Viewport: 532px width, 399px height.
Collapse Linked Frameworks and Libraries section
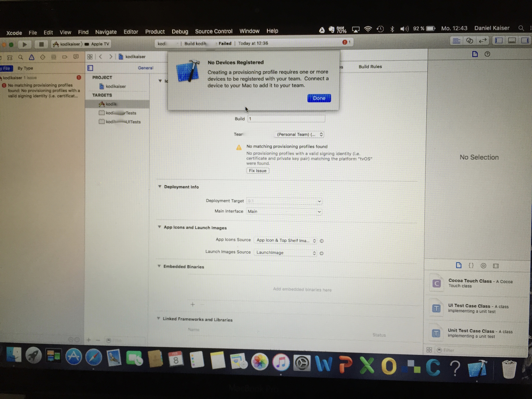[x=159, y=318]
